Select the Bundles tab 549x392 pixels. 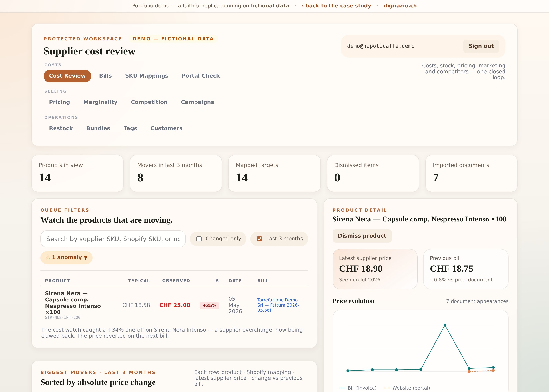tap(98, 128)
